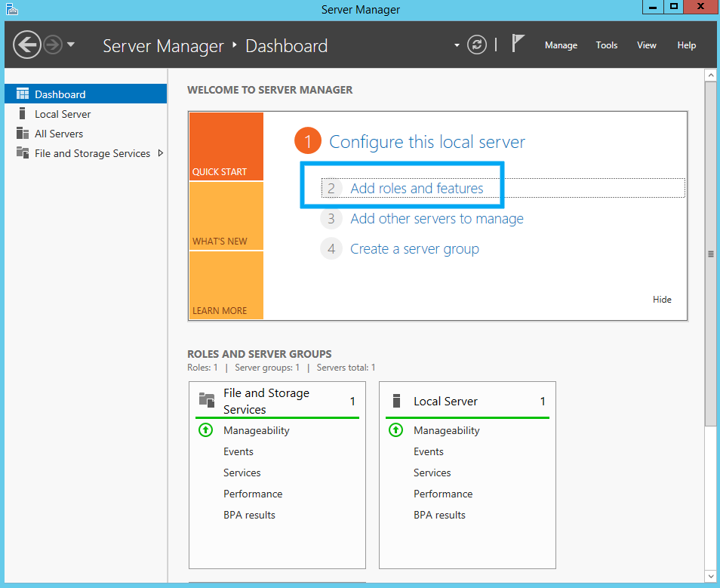Click the vertical scrollbar down arrow
The width and height of the screenshot is (720, 588).
710,576
